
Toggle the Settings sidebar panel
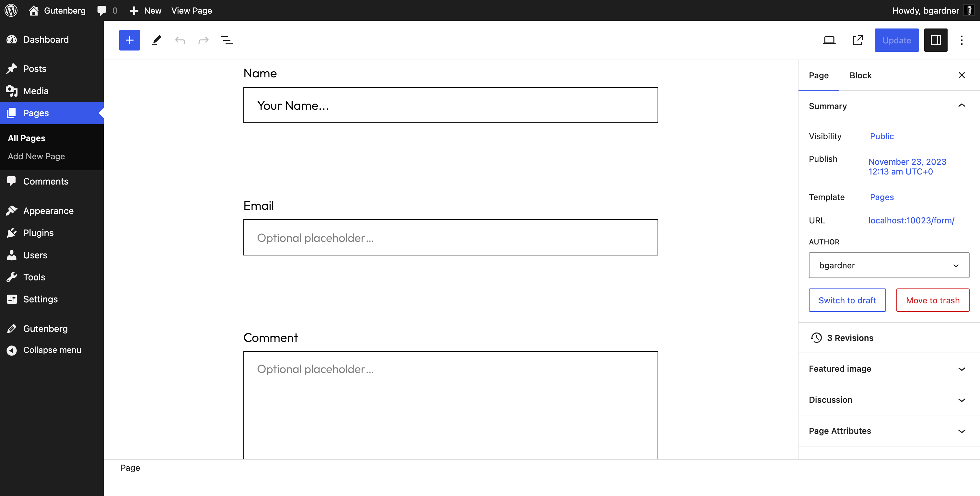[x=936, y=40]
